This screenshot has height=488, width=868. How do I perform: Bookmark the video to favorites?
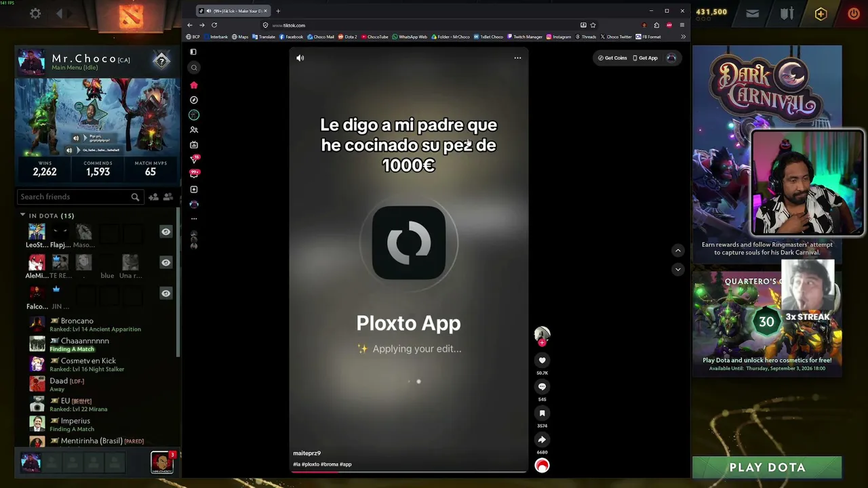pyautogui.click(x=542, y=413)
